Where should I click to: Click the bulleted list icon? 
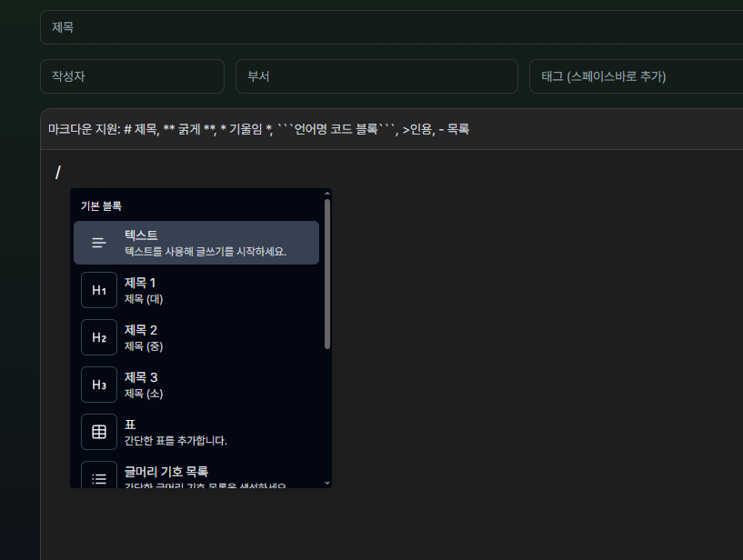[99, 476]
